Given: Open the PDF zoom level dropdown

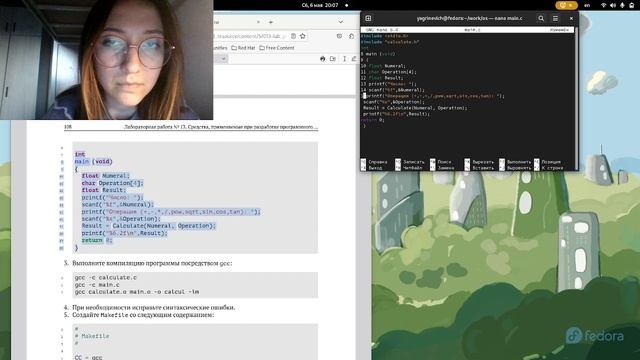Looking at the screenshot, I should point(220,59).
